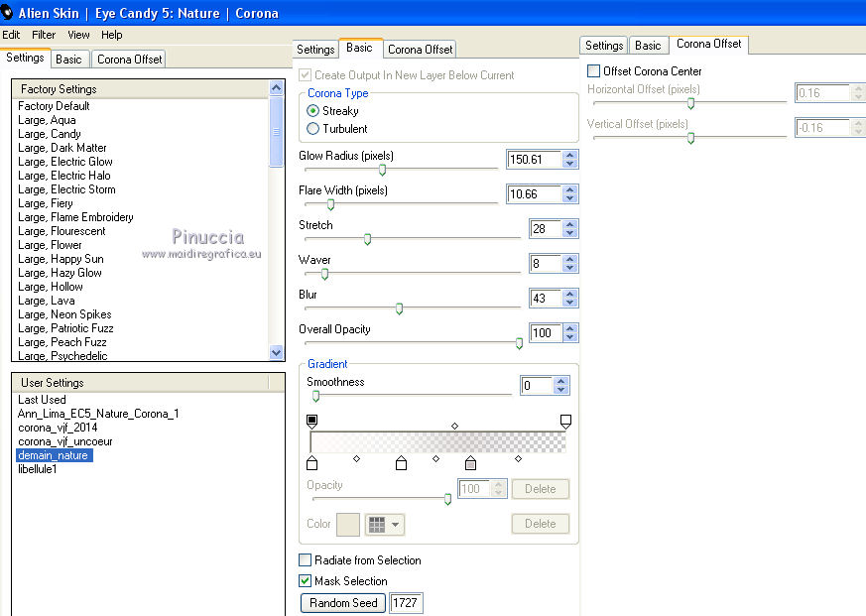Click Delete button next to Opacity field
This screenshot has width=866, height=616.
541,489
